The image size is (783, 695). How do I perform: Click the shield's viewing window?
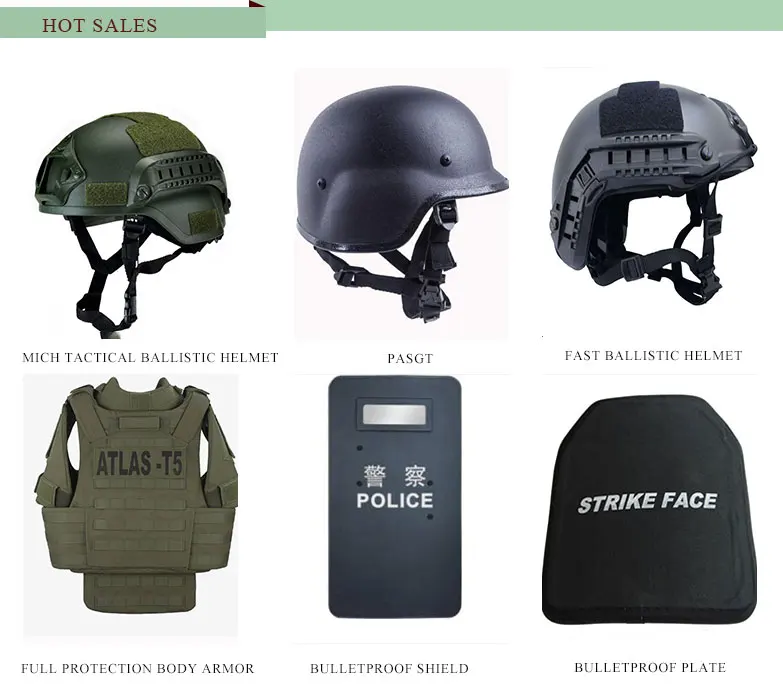(x=394, y=414)
